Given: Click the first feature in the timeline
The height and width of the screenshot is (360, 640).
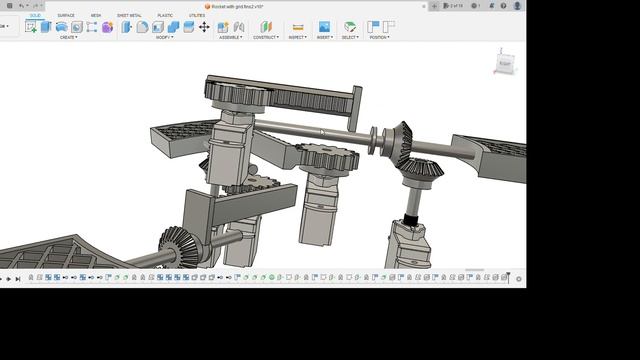Looking at the screenshot, I should (x=31, y=278).
